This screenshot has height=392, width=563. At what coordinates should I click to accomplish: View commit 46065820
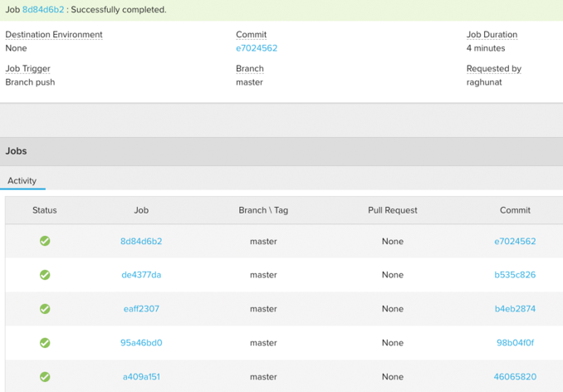[x=515, y=377]
